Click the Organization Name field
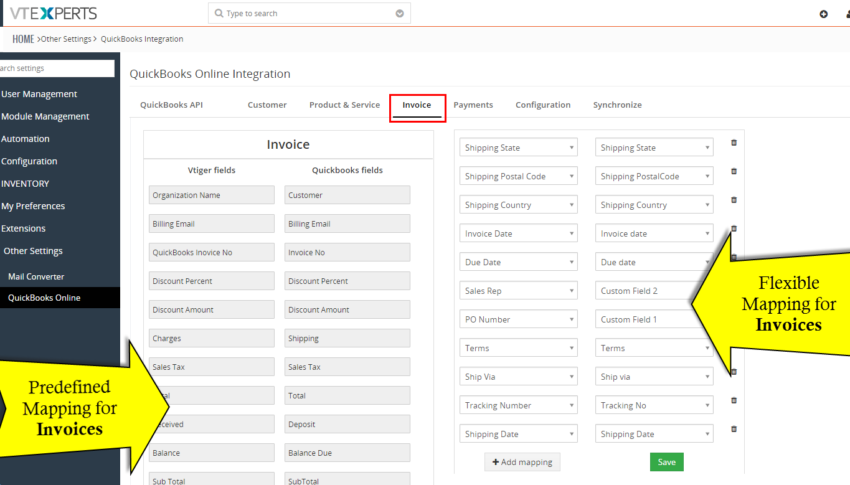 [211, 195]
